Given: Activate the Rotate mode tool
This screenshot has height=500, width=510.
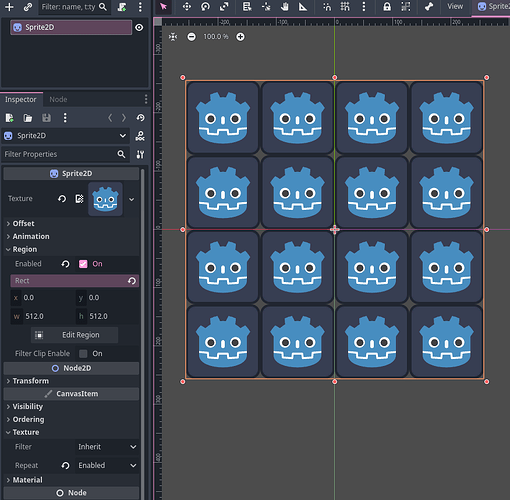Looking at the screenshot, I should (206, 7).
